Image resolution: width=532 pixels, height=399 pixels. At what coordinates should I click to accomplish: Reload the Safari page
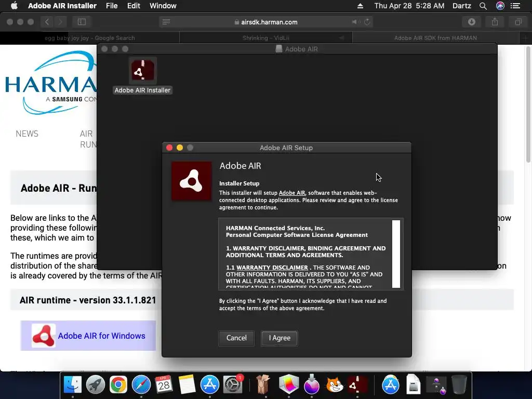click(x=367, y=22)
